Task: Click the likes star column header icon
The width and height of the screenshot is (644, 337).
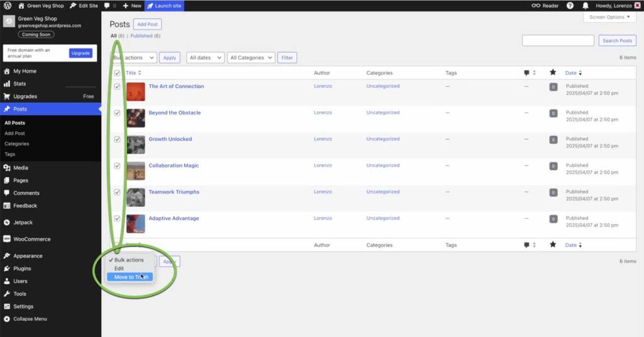Action: click(553, 73)
